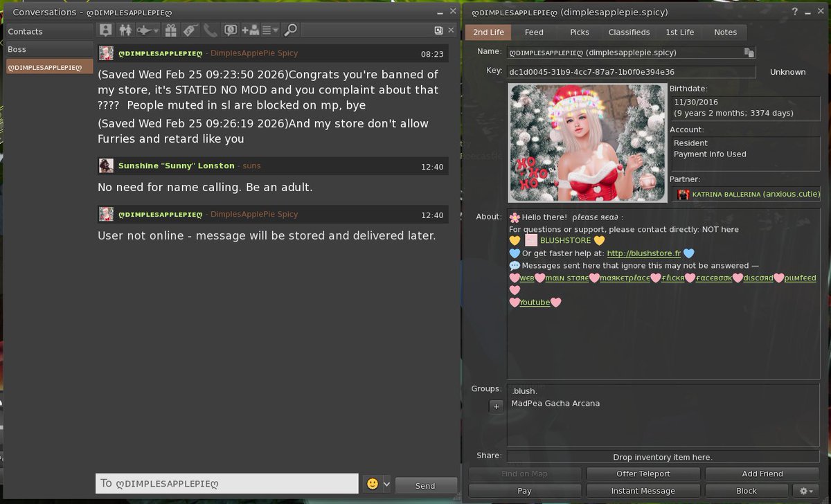The width and height of the screenshot is (831, 504).
Task: Open the http://blushstore.fr link
Action: 644,253
